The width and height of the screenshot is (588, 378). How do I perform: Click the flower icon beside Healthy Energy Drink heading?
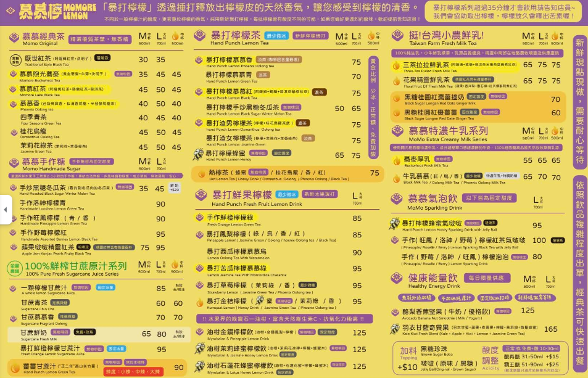coord(397,278)
